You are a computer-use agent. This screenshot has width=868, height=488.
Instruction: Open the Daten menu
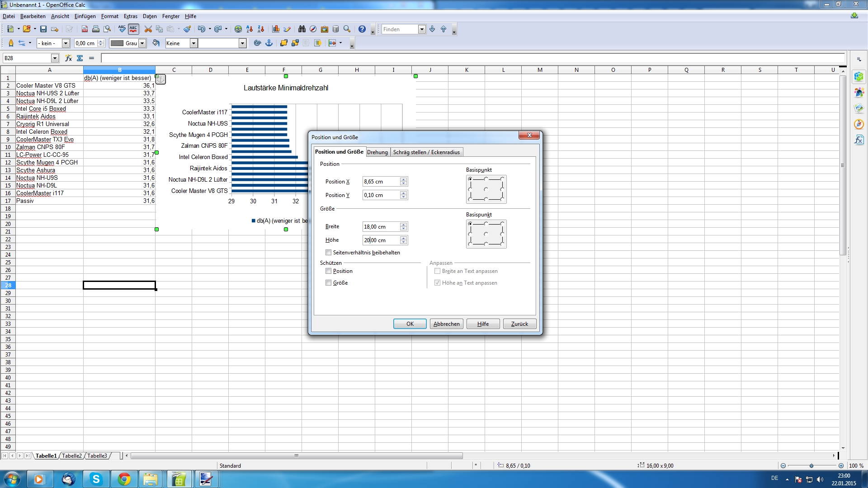click(150, 16)
